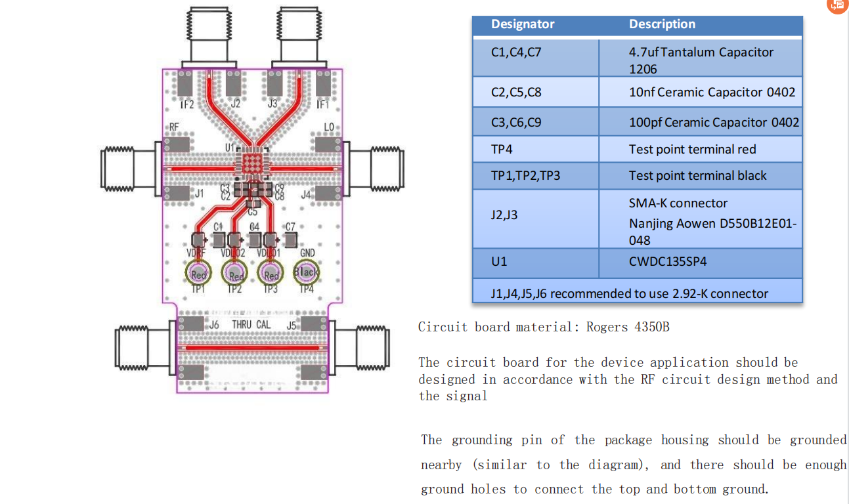Click the "LO" port label on the board
This screenshot has height=504, width=849.
point(329,127)
